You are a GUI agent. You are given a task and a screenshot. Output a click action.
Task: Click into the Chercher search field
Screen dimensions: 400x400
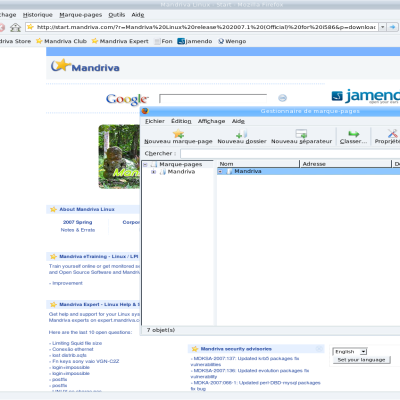pyautogui.click(x=290, y=153)
